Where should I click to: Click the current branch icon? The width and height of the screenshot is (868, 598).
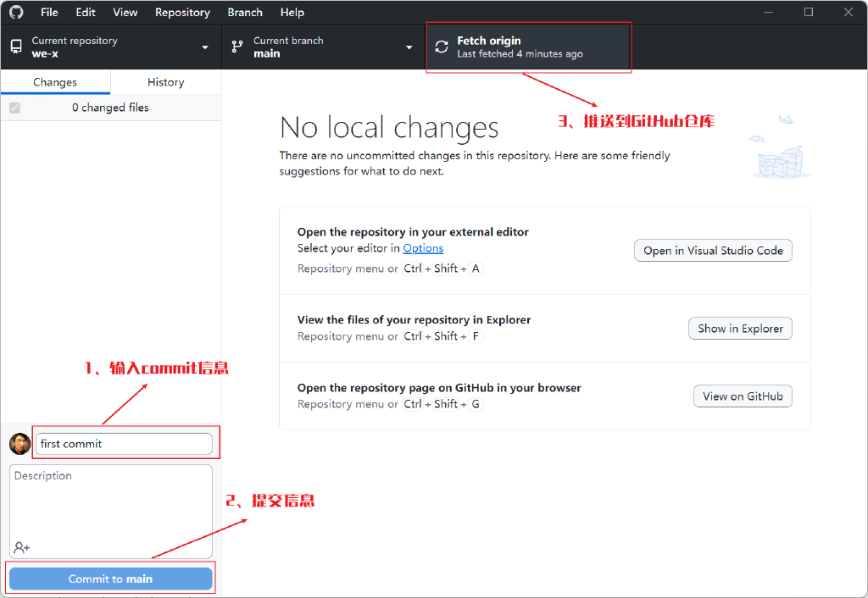pyautogui.click(x=238, y=47)
